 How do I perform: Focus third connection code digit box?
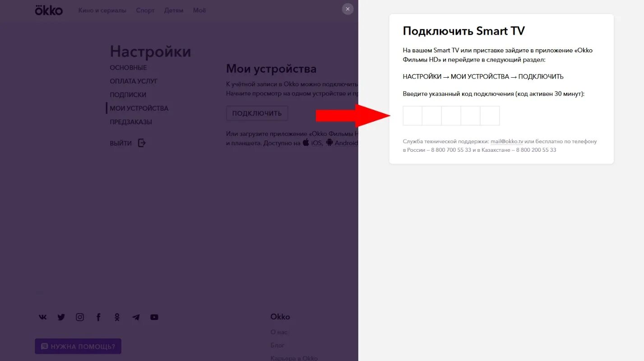[451, 116]
